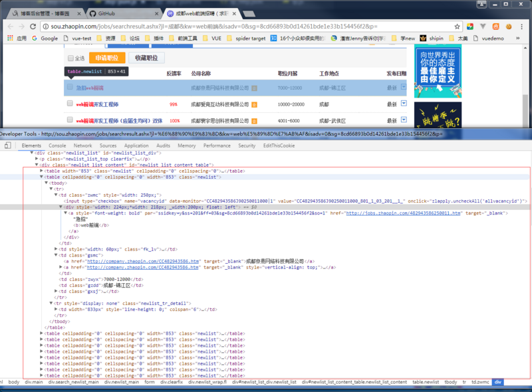Check the box for web前端开发工程师 99% row
This screenshot has width=532, height=392.
pos(70,103)
